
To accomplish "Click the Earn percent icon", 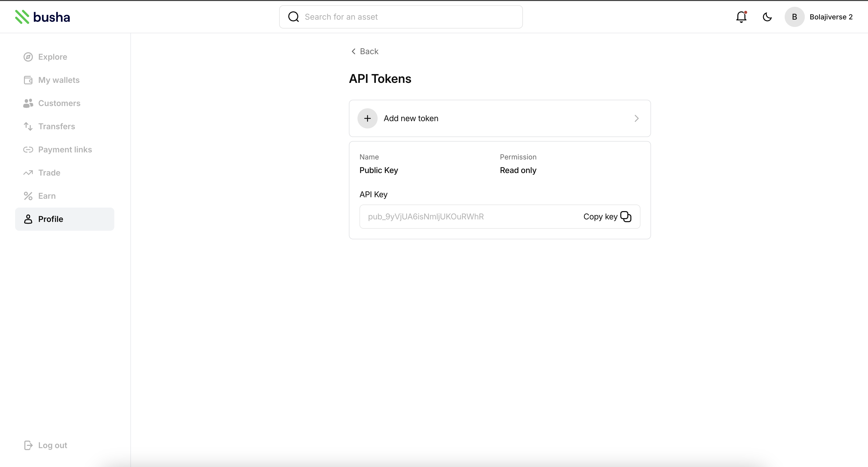I will tap(28, 196).
